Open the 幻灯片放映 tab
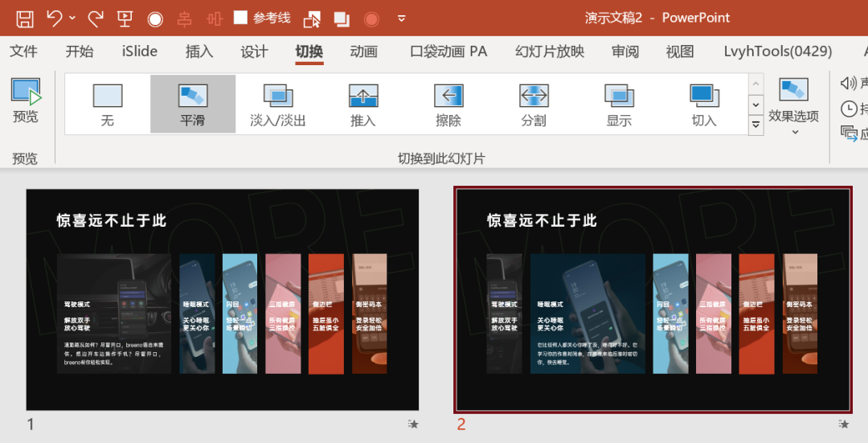This screenshot has width=868, height=443. (550, 51)
